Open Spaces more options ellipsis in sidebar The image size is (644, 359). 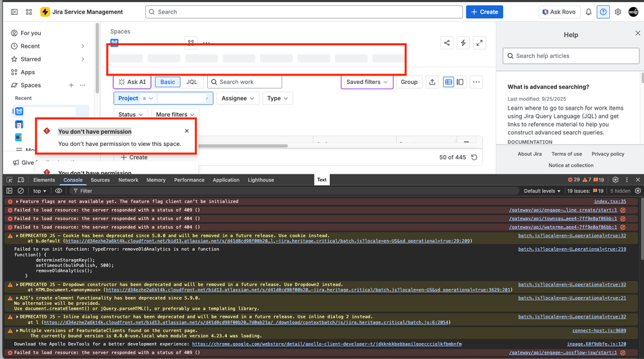83,85
